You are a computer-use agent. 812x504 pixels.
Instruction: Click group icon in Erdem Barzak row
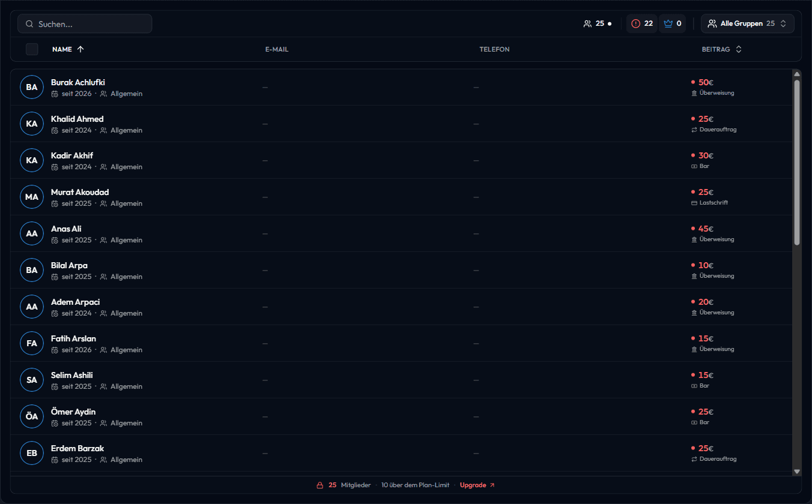[103, 460]
